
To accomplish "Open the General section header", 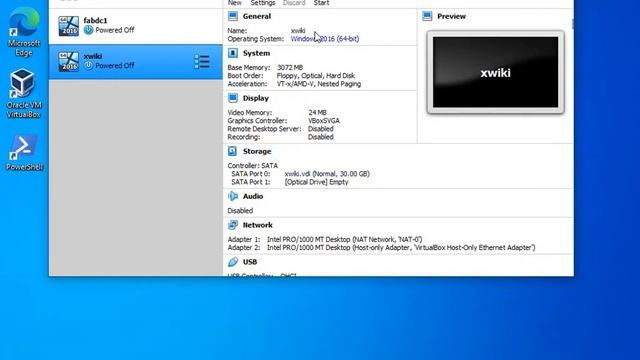I will (257, 16).
